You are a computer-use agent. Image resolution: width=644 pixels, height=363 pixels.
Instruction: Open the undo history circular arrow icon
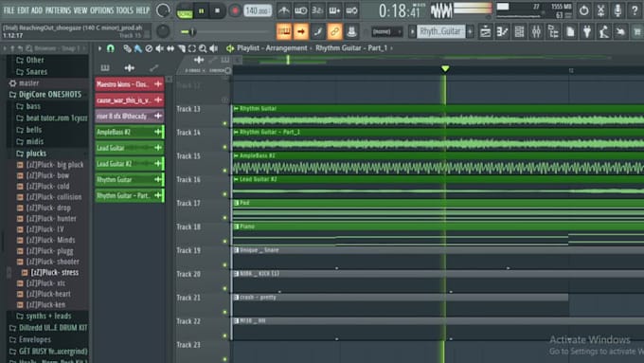[583, 10]
